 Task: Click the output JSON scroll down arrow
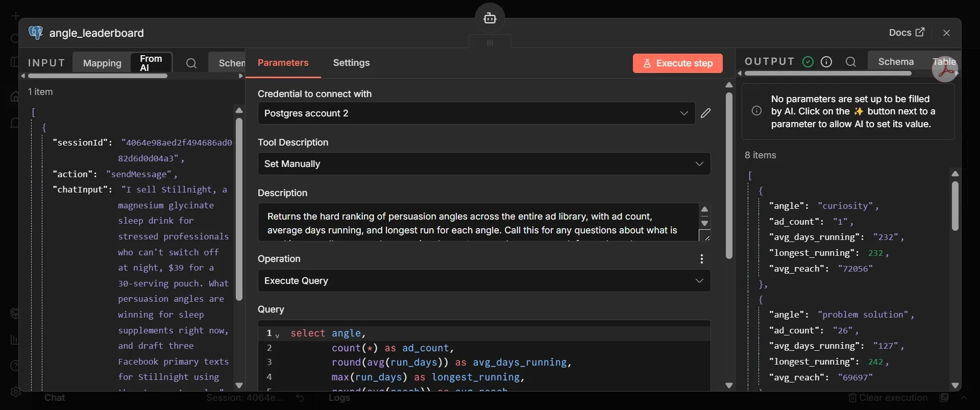(955, 385)
